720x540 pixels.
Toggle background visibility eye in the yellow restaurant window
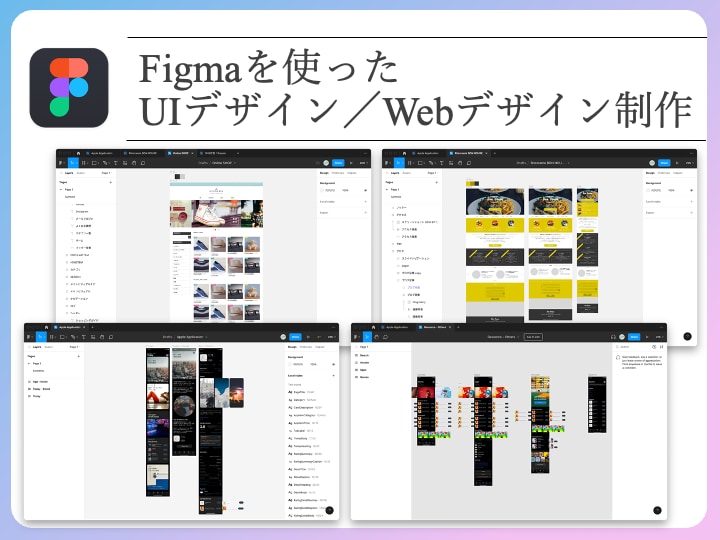click(x=692, y=190)
